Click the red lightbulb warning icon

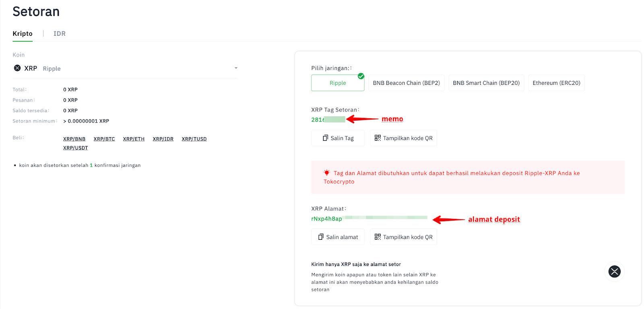point(327,173)
